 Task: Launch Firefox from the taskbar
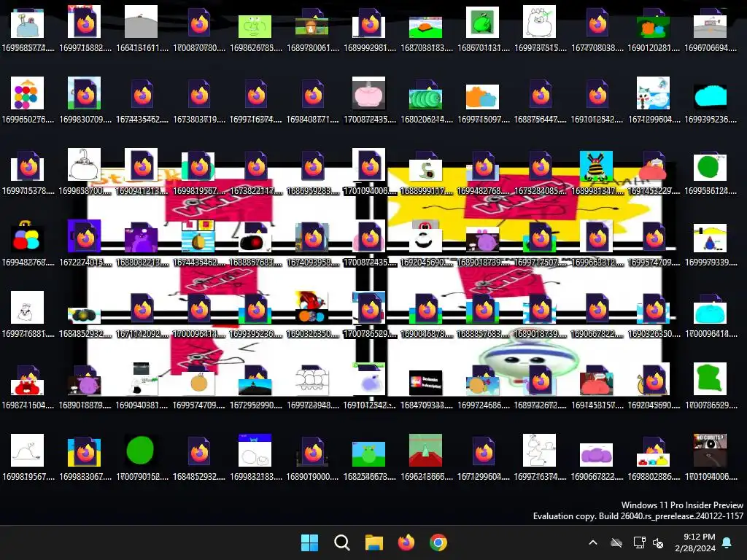pos(406,542)
